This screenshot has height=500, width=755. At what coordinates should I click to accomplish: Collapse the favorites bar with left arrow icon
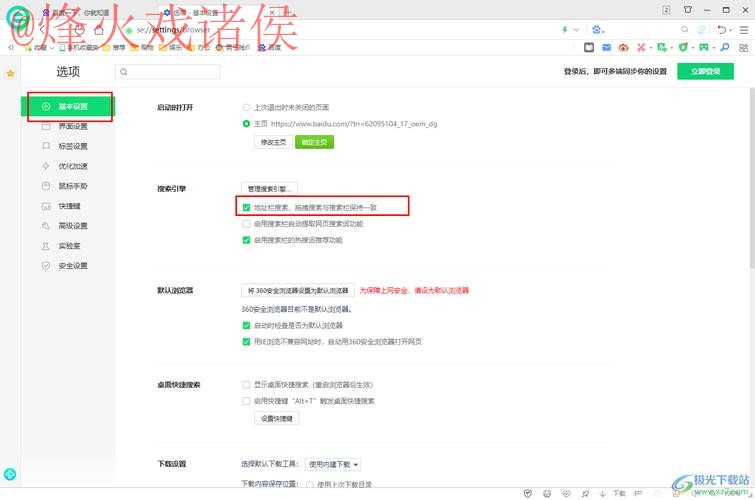[x=11, y=47]
